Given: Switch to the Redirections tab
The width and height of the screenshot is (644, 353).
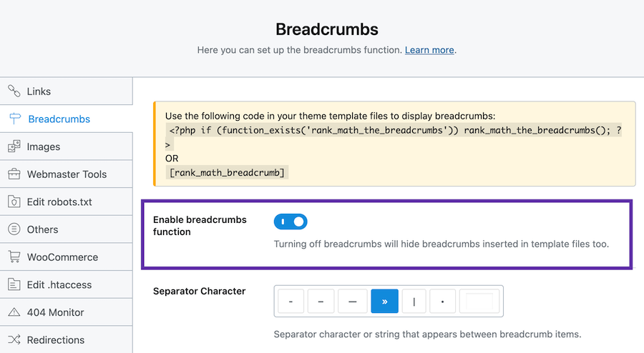Looking at the screenshot, I should pos(56,340).
